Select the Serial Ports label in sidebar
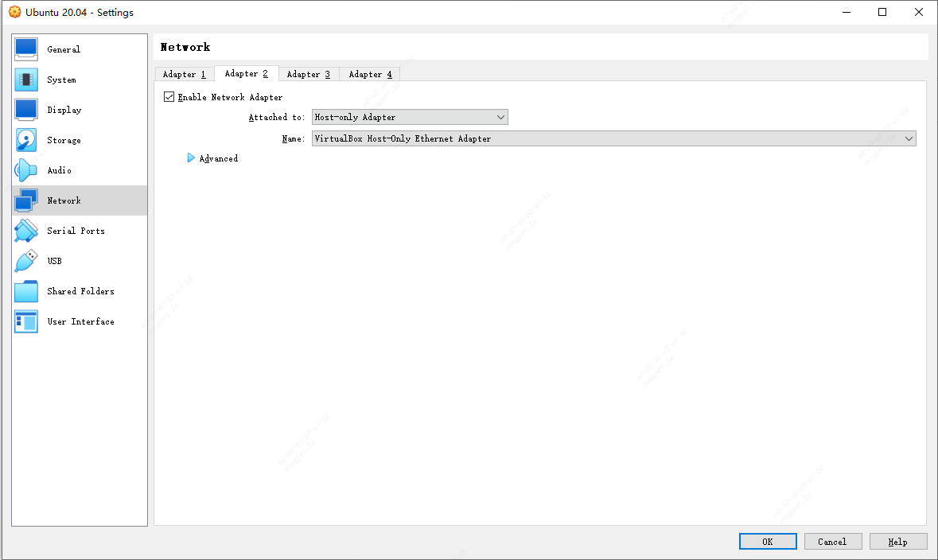938x560 pixels. tap(76, 231)
